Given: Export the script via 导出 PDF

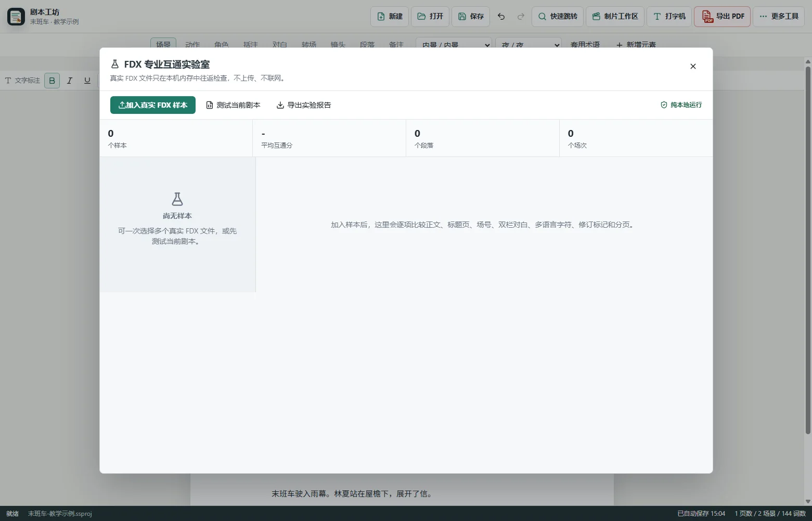Looking at the screenshot, I should point(722,17).
